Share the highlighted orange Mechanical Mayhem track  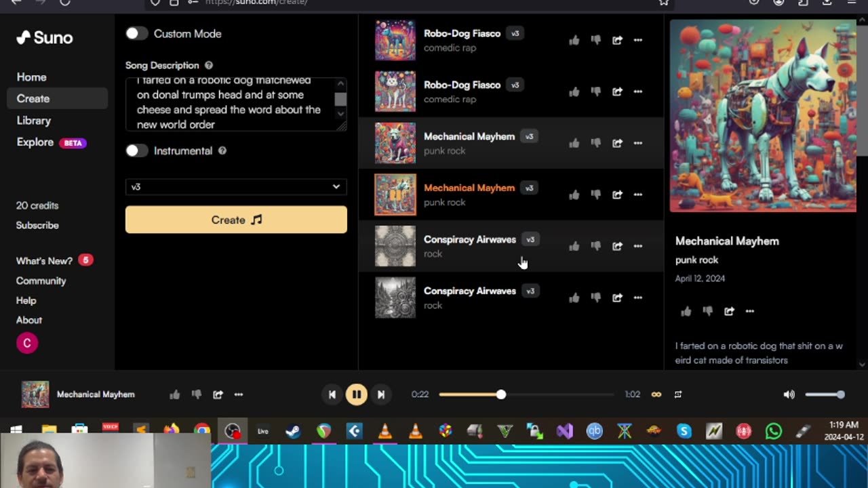tap(617, 195)
